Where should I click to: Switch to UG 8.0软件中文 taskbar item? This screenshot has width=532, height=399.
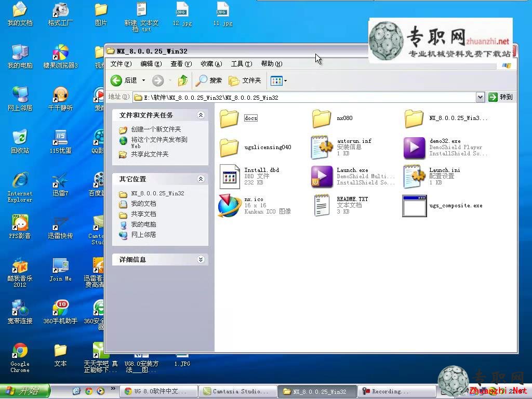click(x=159, y=391)
